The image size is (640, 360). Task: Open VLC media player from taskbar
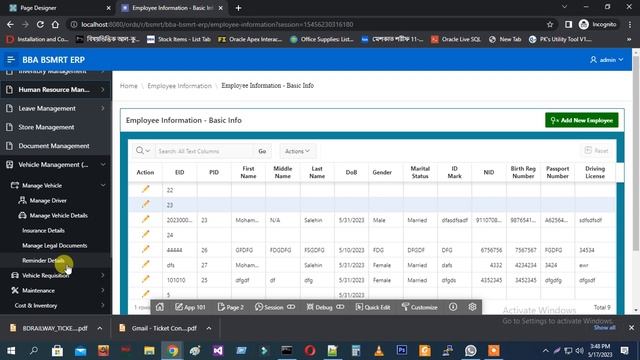pyautogui.click(x=379, y=351)
